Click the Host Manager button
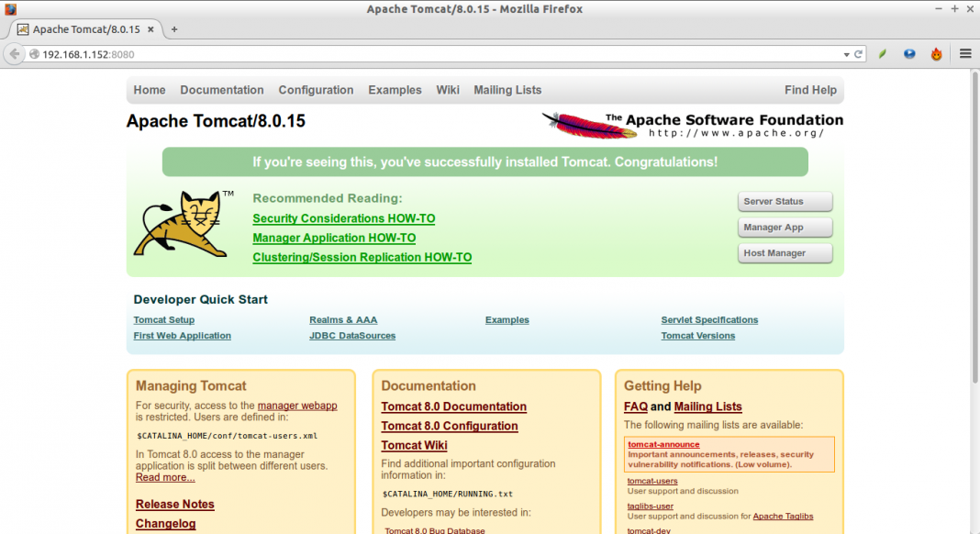980x534 pixels. pos(785,252)
